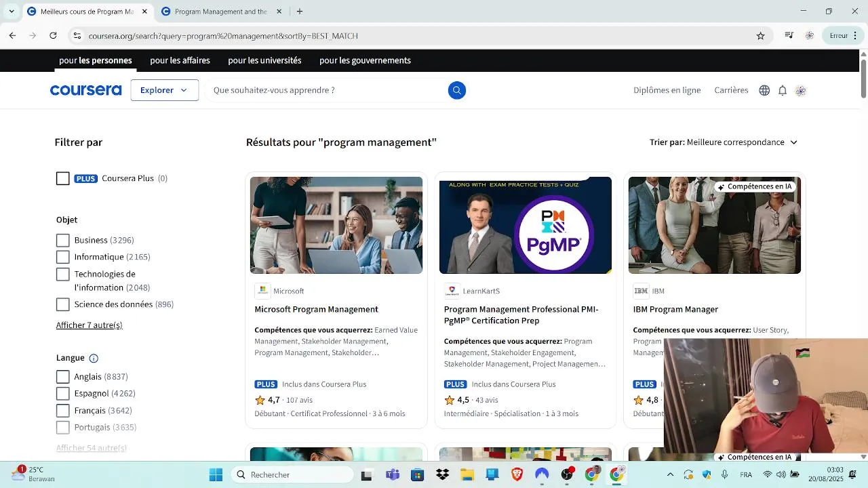Click the Windows taskbar Rechercher box
The width and height of the screenshot is (868, 488).
click(292, 475)
